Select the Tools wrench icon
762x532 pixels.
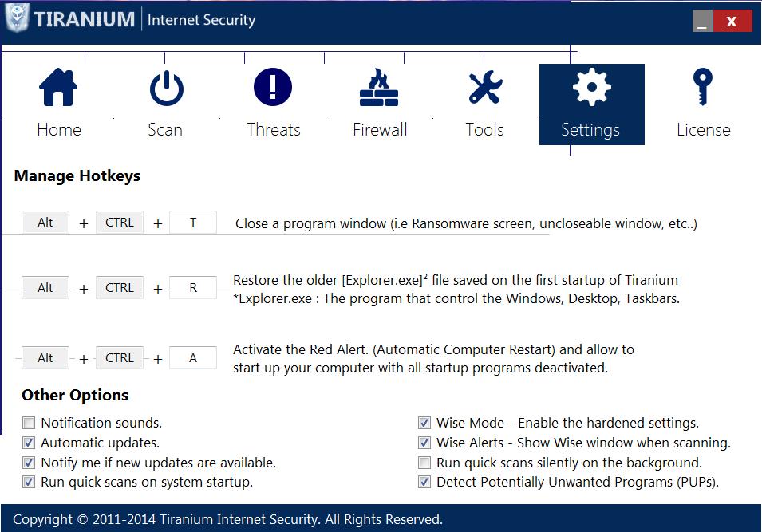click(x=485, y=87)
